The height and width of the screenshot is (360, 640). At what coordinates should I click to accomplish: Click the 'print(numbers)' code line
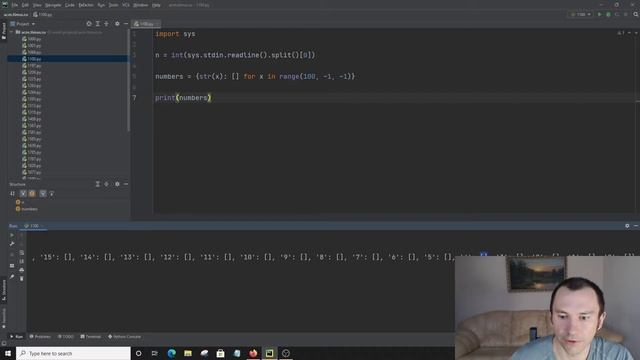point(183,98)
